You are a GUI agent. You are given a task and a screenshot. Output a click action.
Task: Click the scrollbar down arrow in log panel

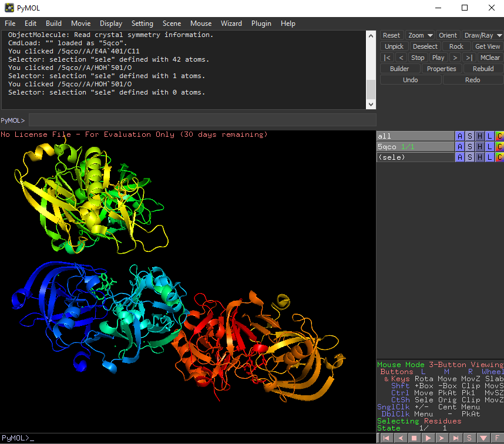coord(371,104)
